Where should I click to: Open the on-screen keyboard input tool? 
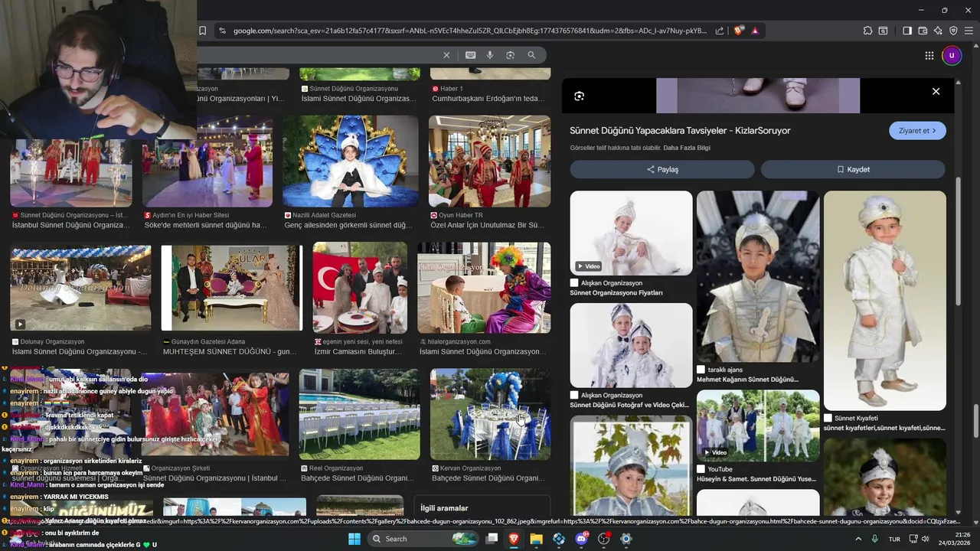point(470,55)
